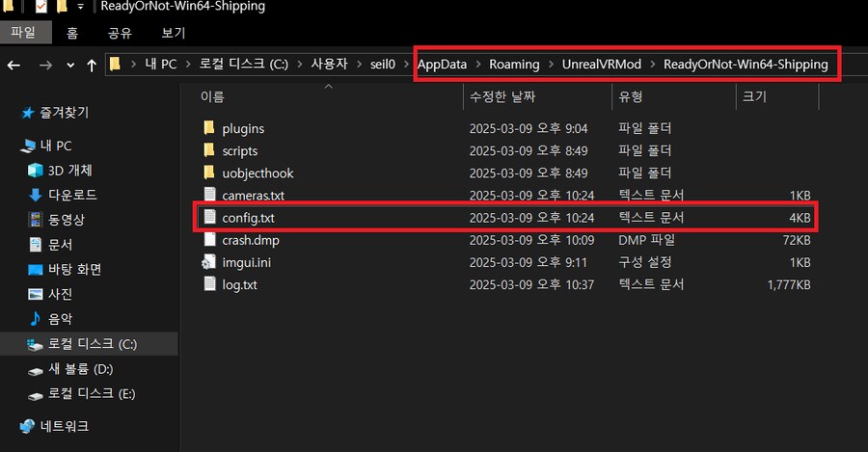The width and height of the screenshot is (868, 452).
Task: Switch to the 홈 ribbon tab
Action: [x=72, y=33]
